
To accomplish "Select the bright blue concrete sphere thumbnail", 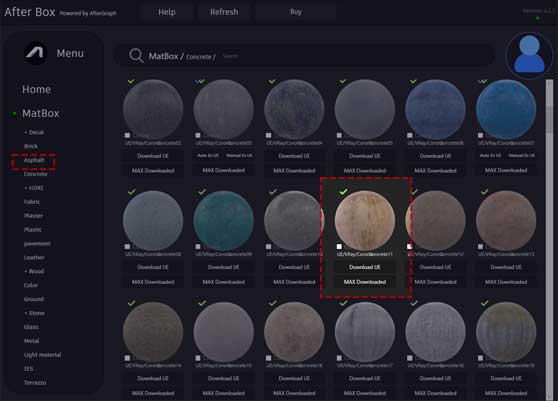I will point(506,109).
